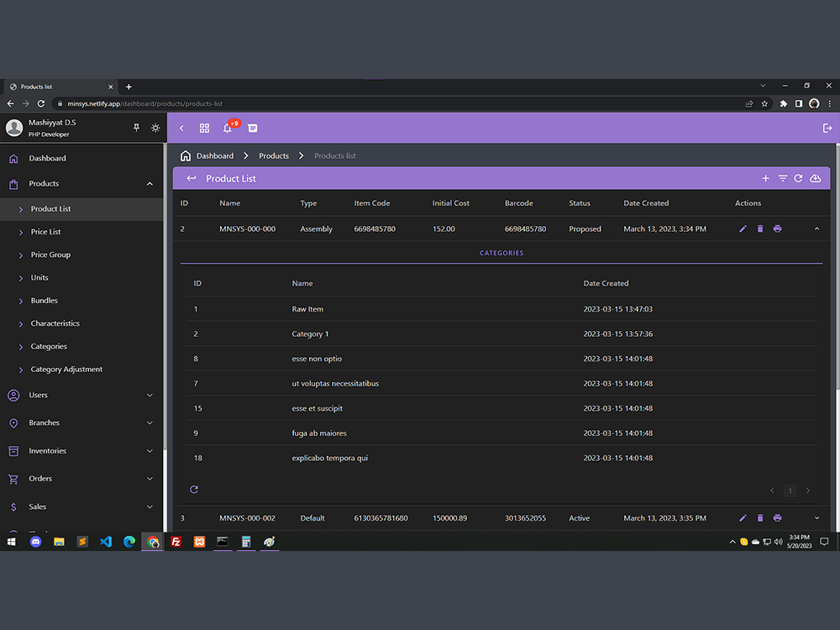The height and width of the screenshot is (630, 840).
Task: Open Price List in sidebar
Action: point(81,232)
